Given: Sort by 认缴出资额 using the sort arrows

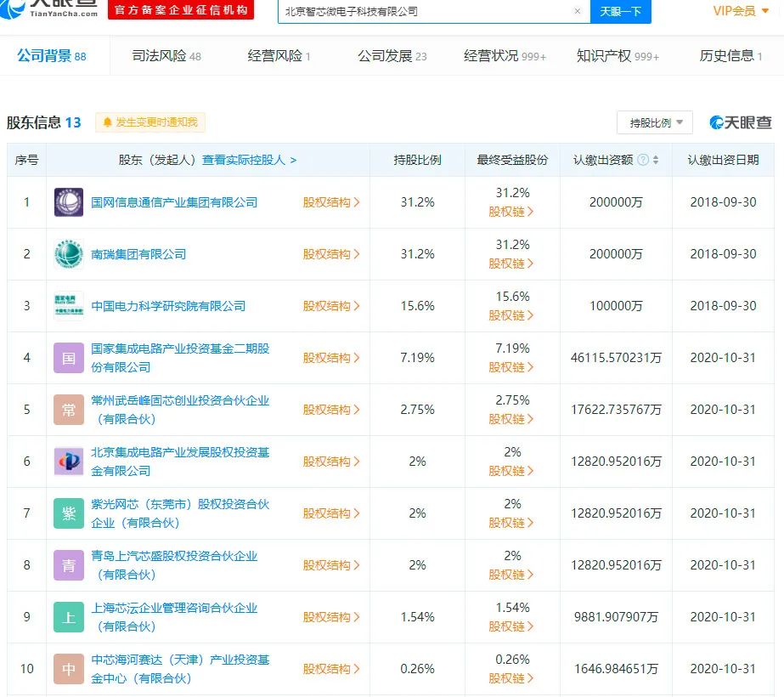Looking at the screenshot, I should pyautogui.click(x=656, y=160).
